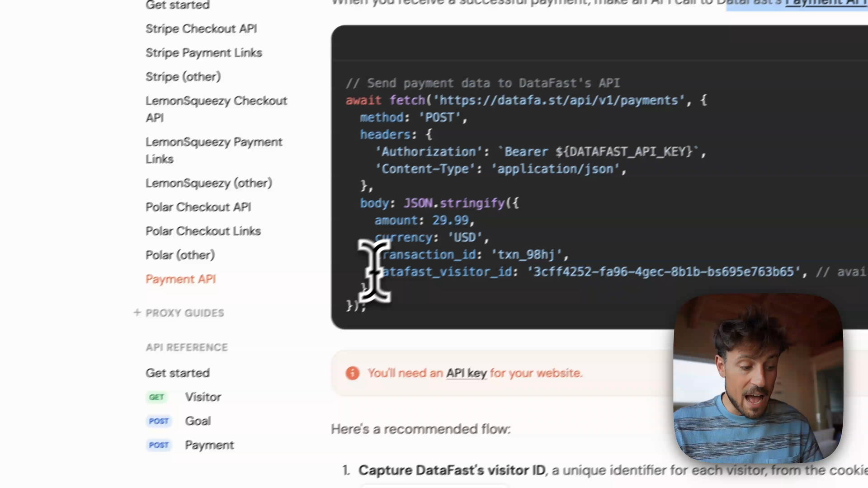Open Visitor API reference page

(x=203, y=397)
